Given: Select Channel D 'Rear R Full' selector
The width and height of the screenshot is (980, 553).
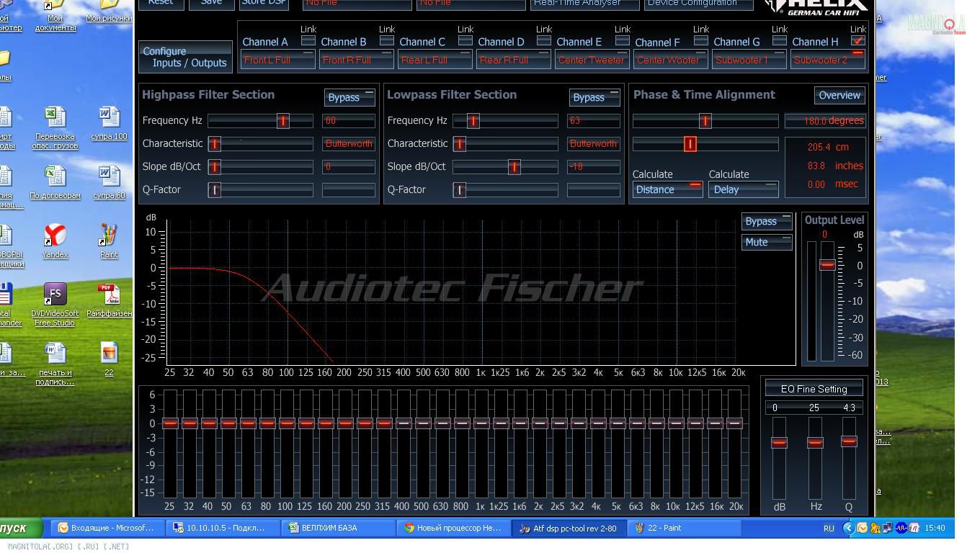Looking at the screenshot, I should click(514, 60).
